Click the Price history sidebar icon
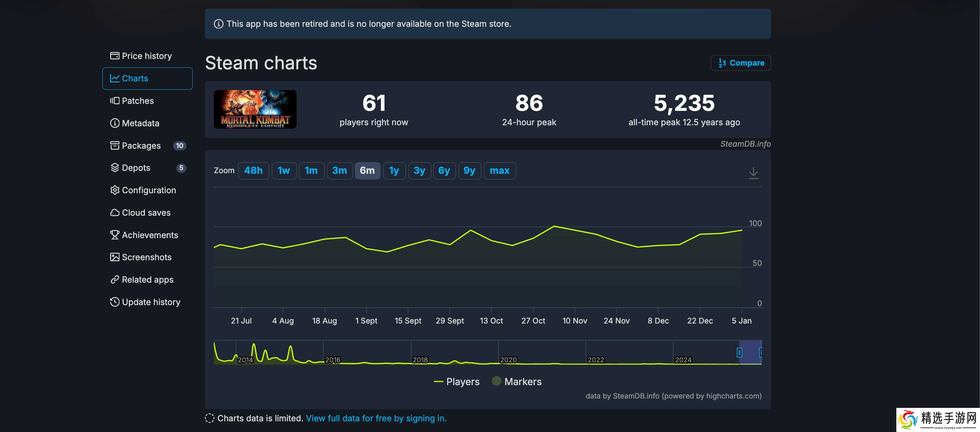The width and height of the screenshot is (980, 432). point(114,56)
